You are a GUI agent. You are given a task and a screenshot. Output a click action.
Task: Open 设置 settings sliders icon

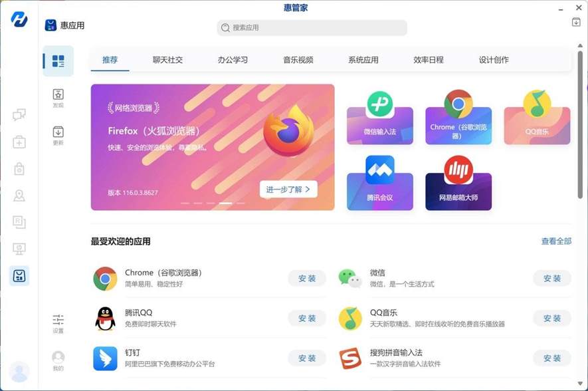coord(58,323)
